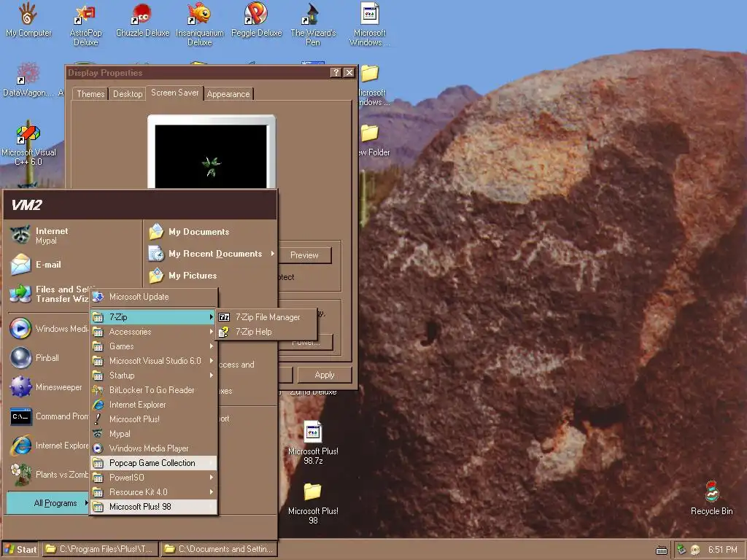Switch to C:\Documents and Settings taskbar window
This screenshot has width=747, height=560.
click(219, 550)
